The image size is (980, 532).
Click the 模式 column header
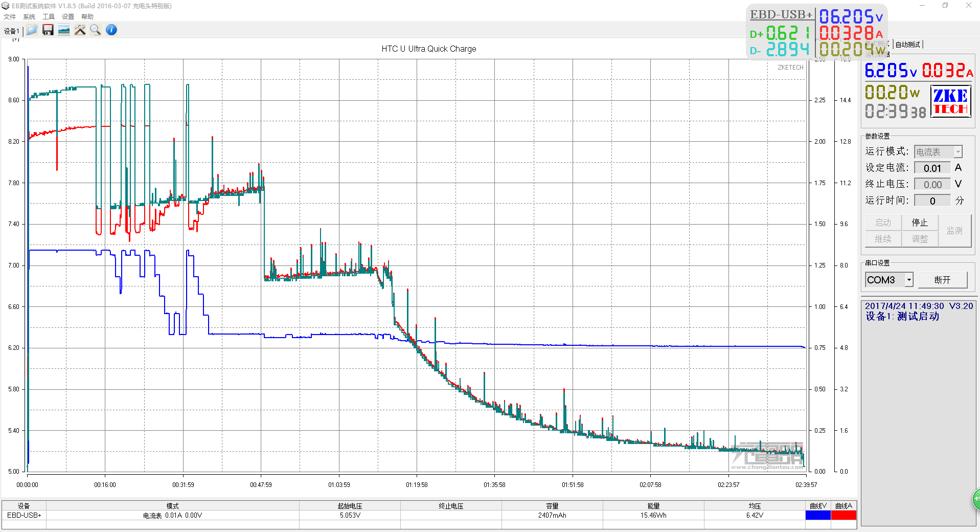tap(173, 505)
